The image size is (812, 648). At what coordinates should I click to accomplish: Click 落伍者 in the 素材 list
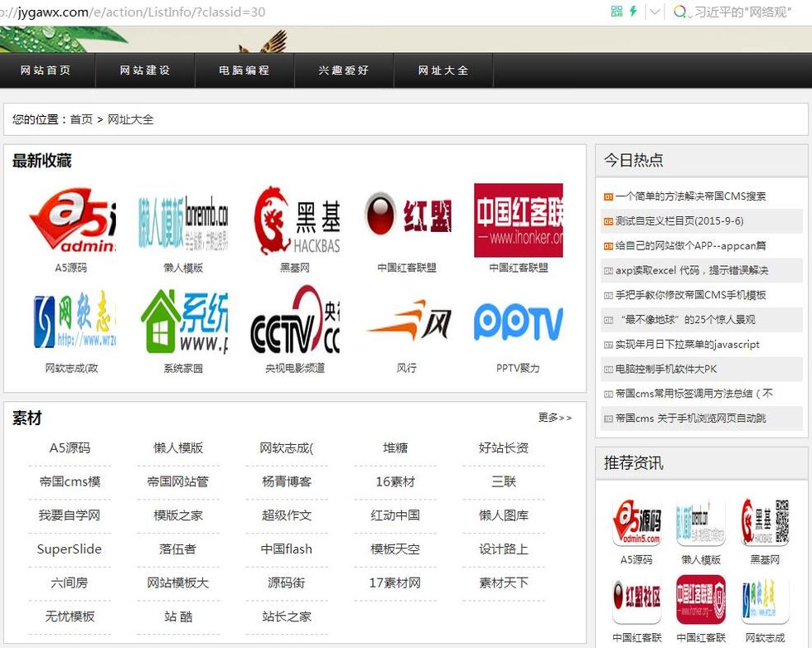point(178,549)
